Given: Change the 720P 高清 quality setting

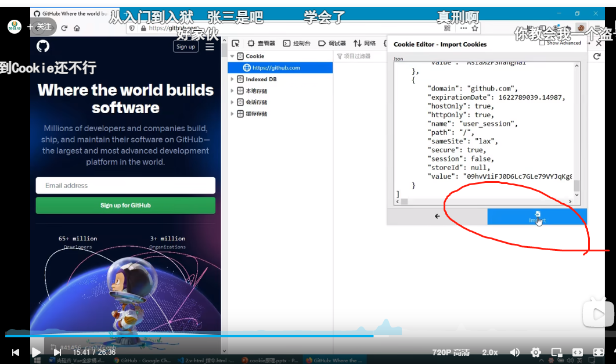Looking at the screenshot, I should point(451,352).
